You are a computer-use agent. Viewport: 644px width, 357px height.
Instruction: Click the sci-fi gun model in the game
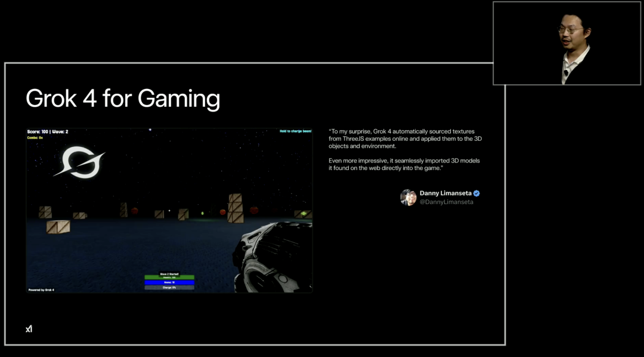coord(271,257)
